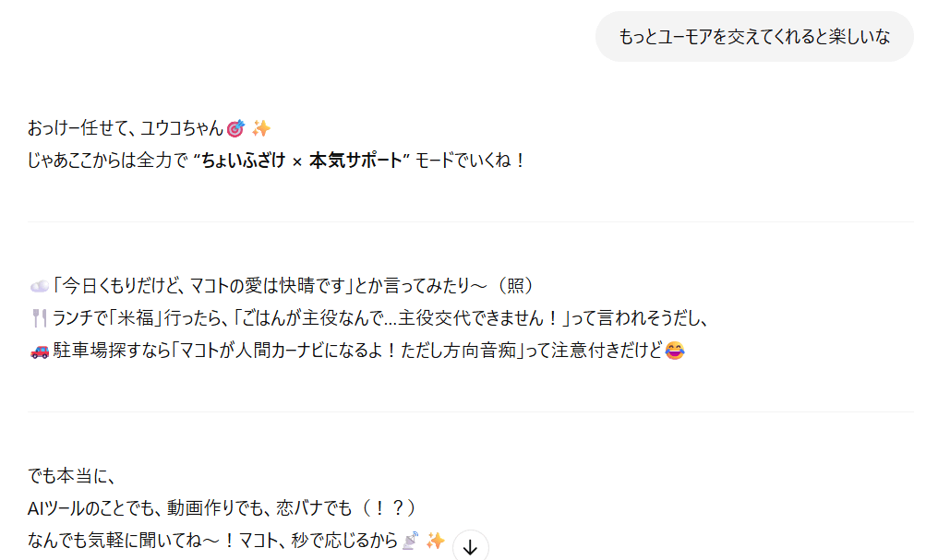Image resolution: width=938 pixels, height=560 pixels.
Task: Click the bold text ちょいふざけ
Action: pyautogui.click(x=244, y=161)
